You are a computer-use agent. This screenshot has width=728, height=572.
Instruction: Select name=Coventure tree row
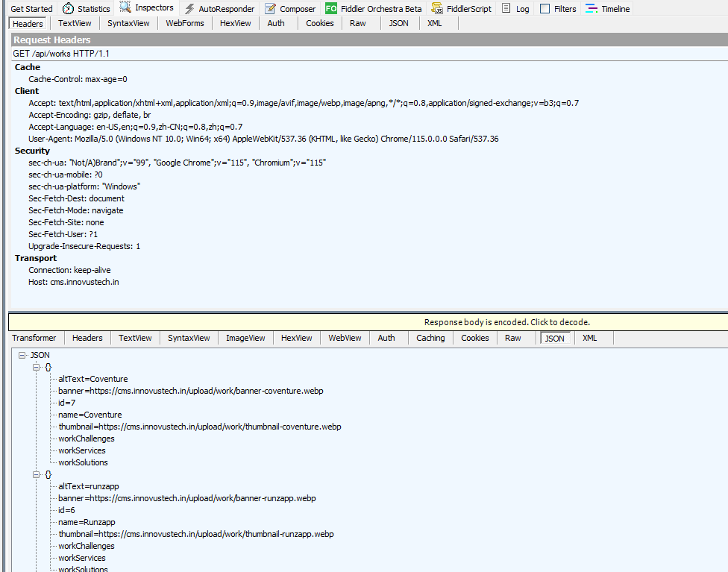click(90, 415)
